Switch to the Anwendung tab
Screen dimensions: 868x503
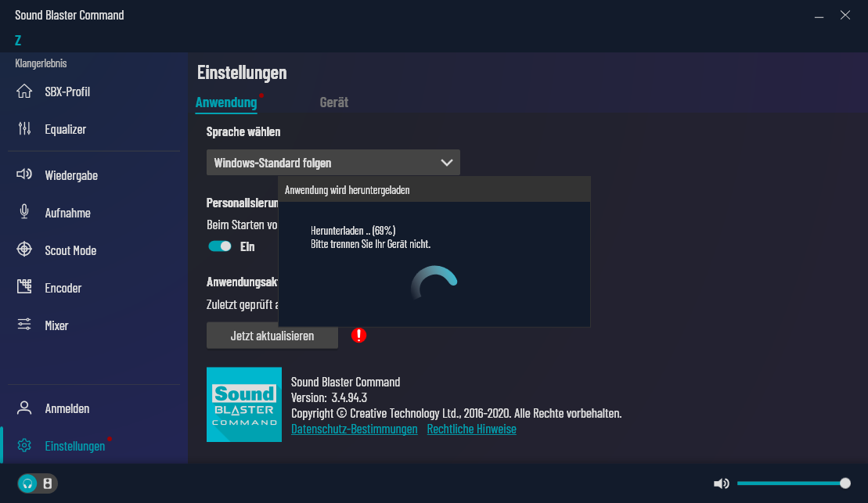[x=226, y=102]
